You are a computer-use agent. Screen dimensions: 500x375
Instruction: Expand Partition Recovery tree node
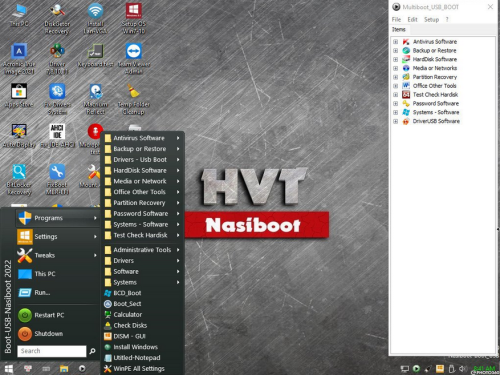[x=395, y=77]
